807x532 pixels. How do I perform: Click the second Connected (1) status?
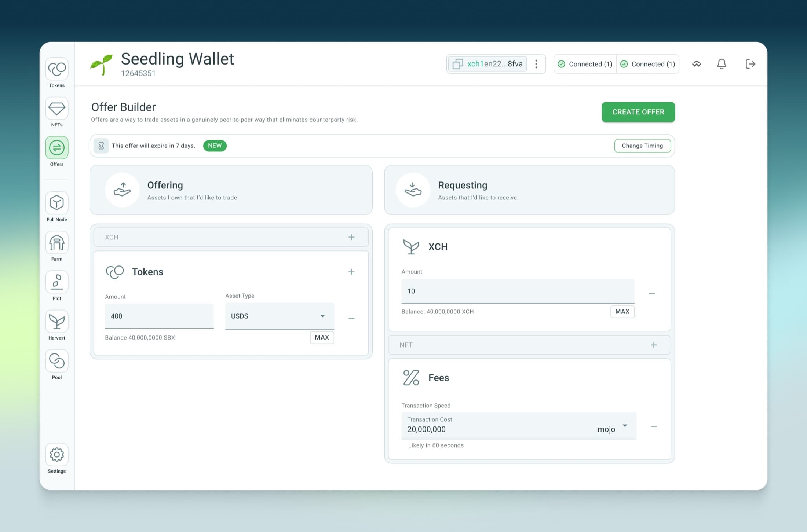coord(648,64)
